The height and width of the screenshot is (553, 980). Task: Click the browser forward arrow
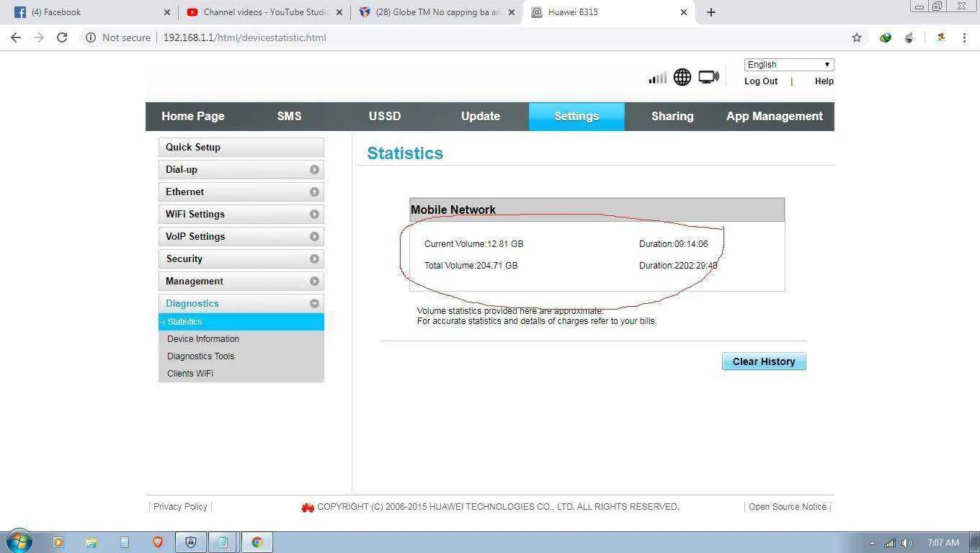point(39,37)
